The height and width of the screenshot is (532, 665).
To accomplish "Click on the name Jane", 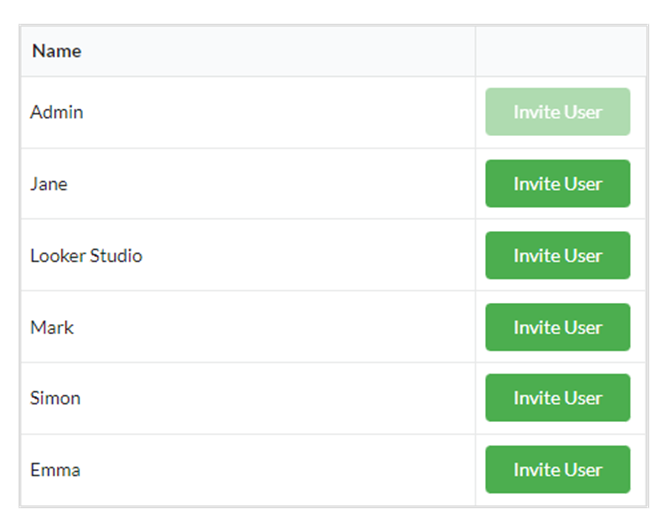I will point(49,184).
